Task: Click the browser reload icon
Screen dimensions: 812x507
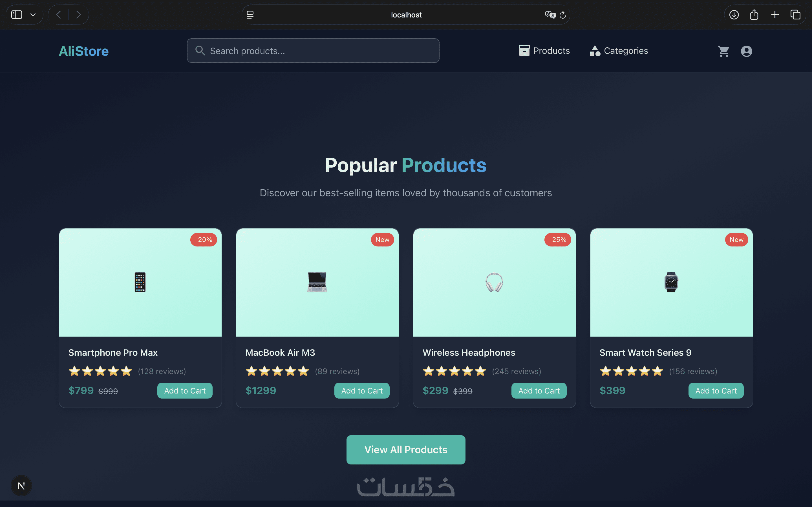Action: tap(563, 15)
